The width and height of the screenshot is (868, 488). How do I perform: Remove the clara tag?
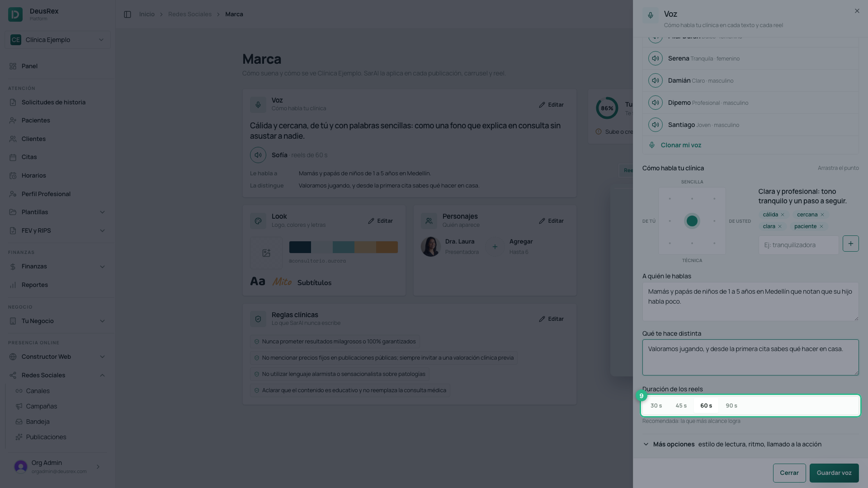tap(780, 226)
